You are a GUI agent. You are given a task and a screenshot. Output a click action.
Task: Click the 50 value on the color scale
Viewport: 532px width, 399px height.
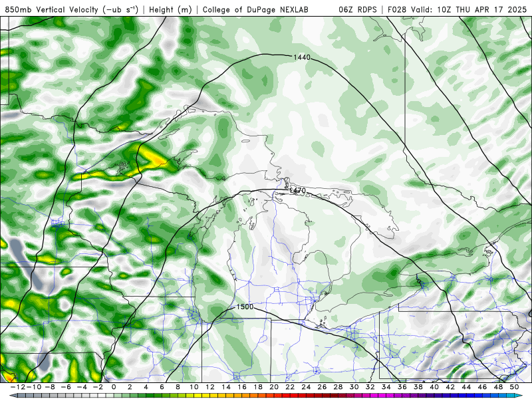(x=514, y=387)
